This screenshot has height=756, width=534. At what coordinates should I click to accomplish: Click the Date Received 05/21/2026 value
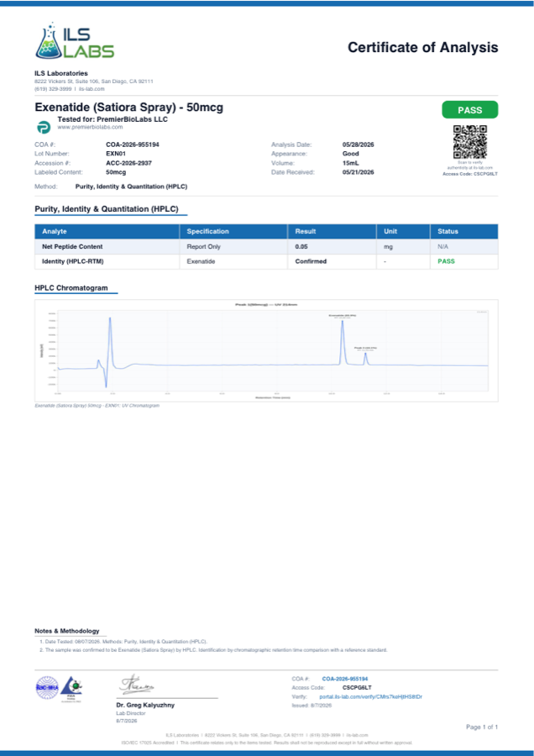click(358, 172)
